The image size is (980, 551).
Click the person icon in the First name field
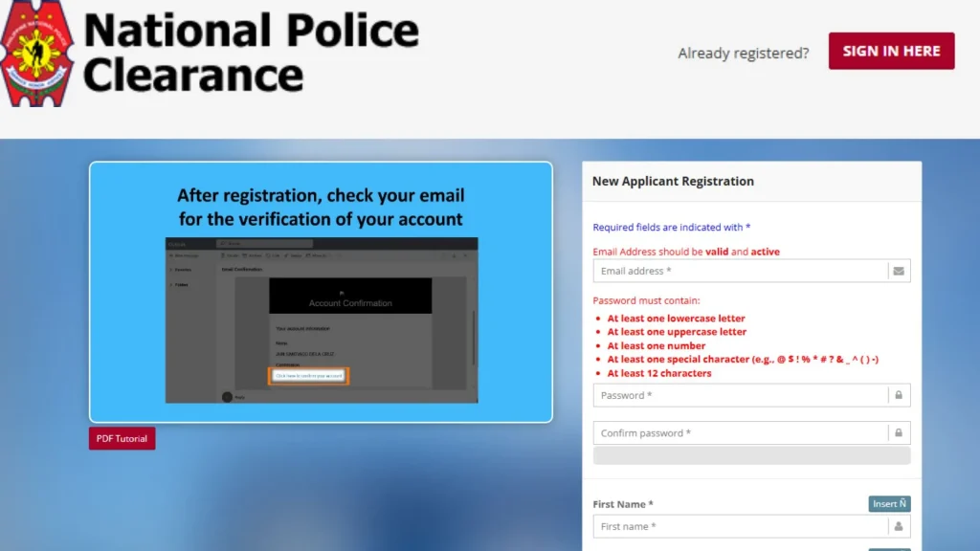(899, 526)
